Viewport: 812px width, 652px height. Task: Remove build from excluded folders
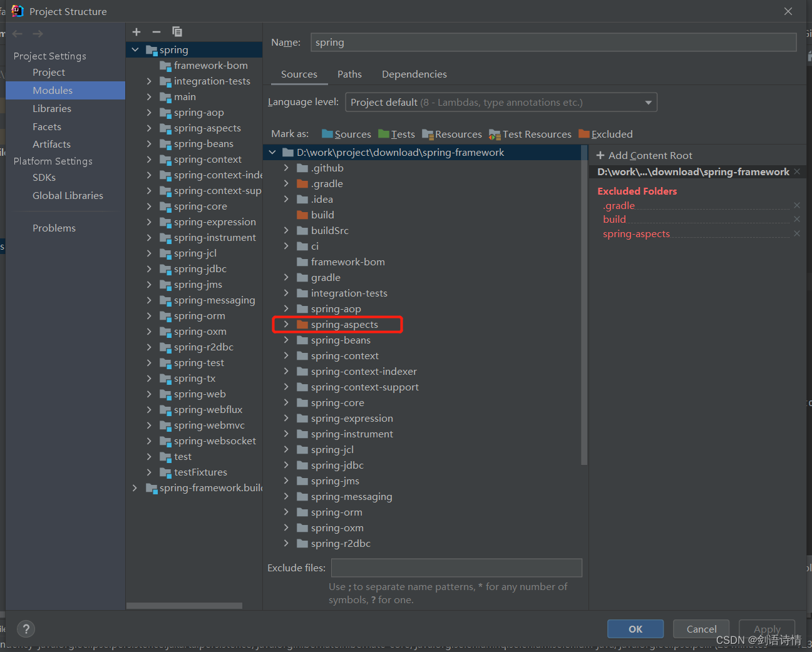(797, 219)
